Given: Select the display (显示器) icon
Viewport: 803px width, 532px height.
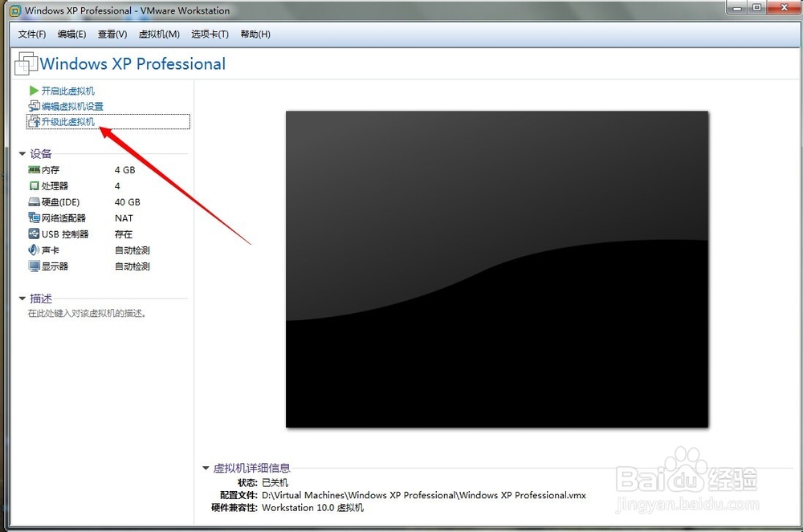Looking at the screenshot, I should tap(34, 266).
